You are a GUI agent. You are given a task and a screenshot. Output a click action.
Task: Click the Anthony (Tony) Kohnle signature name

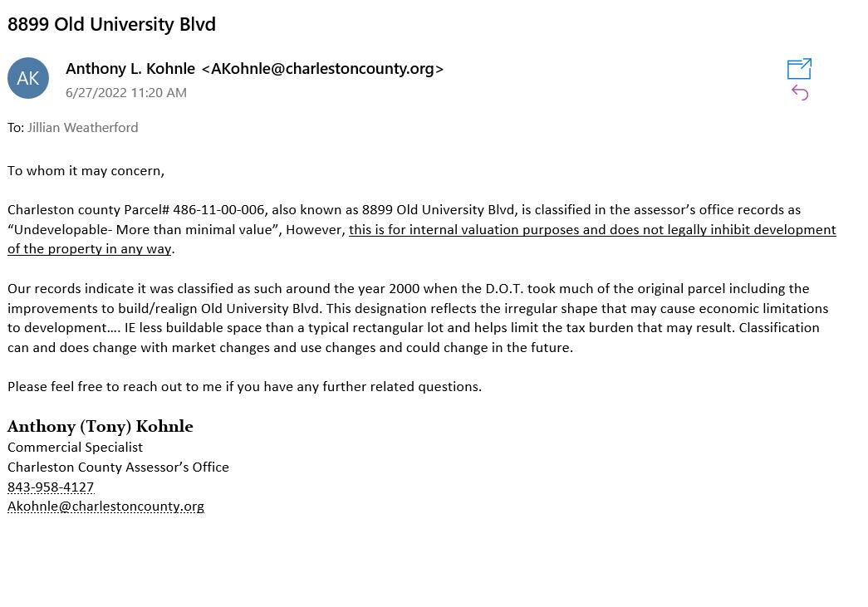coord(101,426)
